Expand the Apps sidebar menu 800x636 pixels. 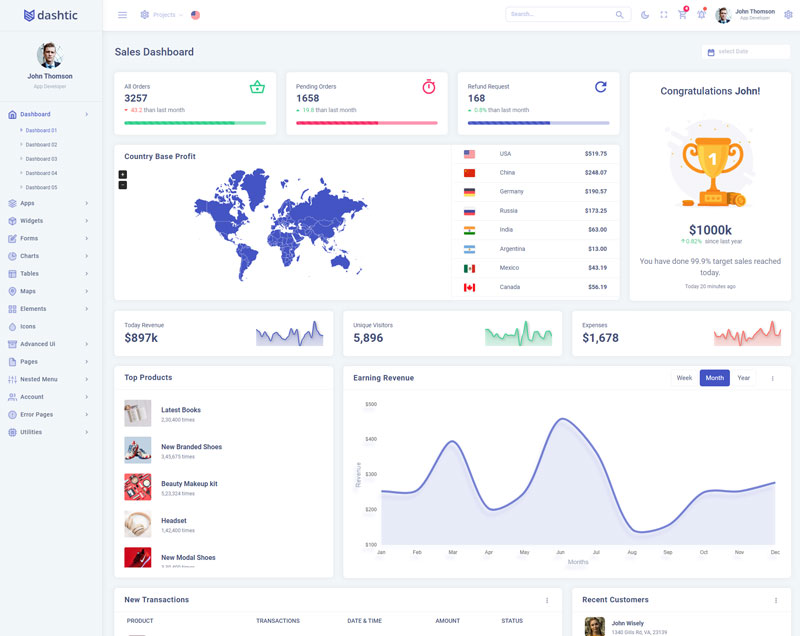coord(50,203)
